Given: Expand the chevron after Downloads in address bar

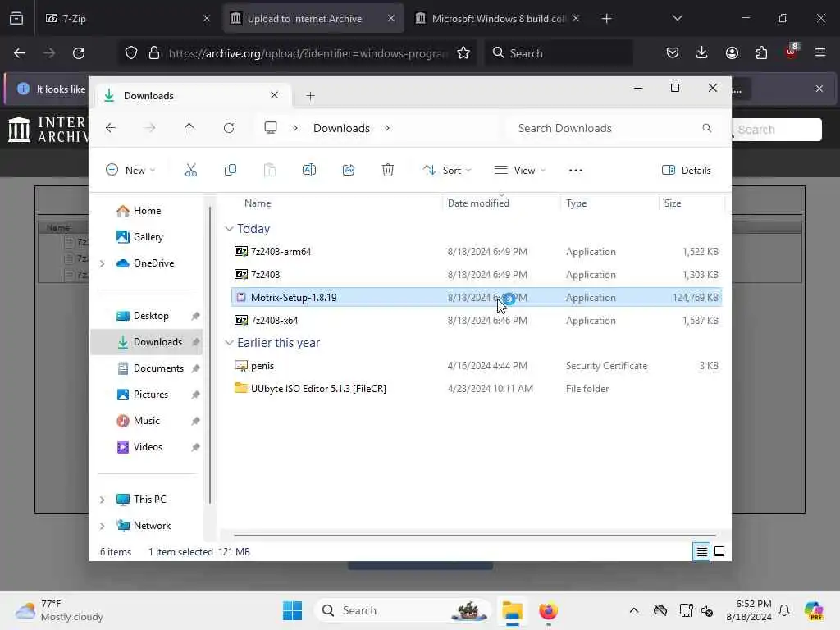Looking at the screenshot, I should 387,128.
